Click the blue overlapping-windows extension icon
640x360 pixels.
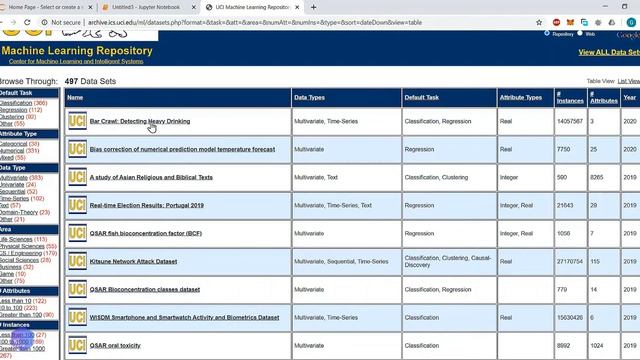tap(584, 22)
